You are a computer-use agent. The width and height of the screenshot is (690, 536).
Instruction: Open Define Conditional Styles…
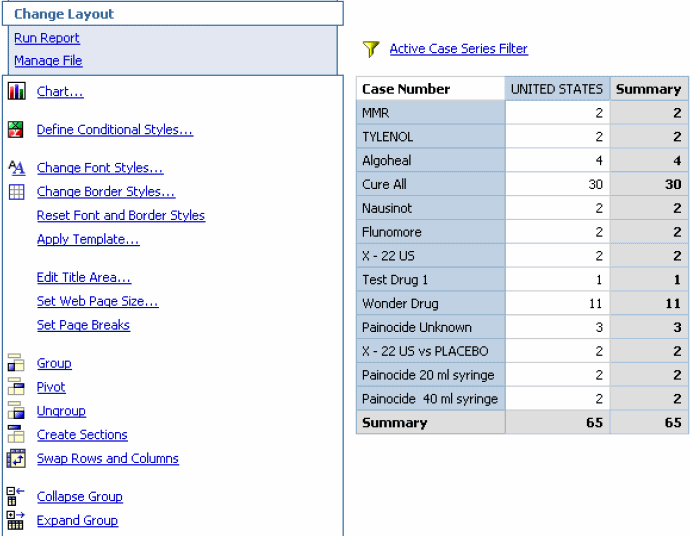[114, 129]
